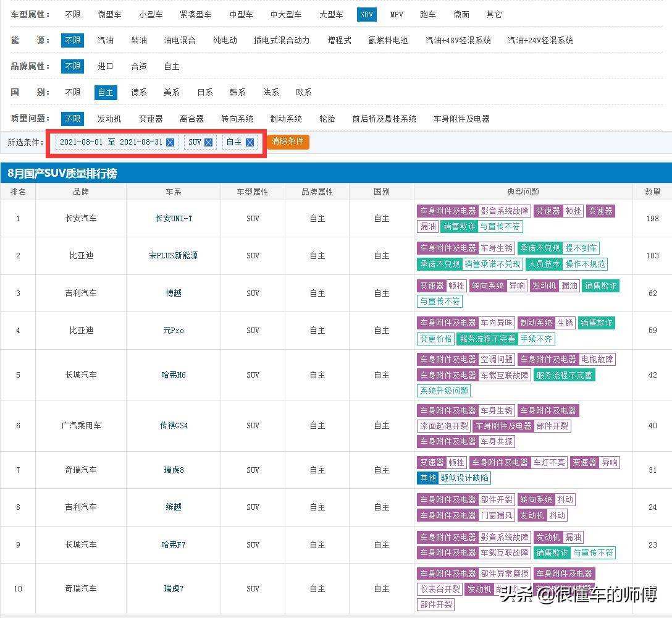Click the 疑似设计缺陷 tag for 瑞虎8

tap(464, 478)
